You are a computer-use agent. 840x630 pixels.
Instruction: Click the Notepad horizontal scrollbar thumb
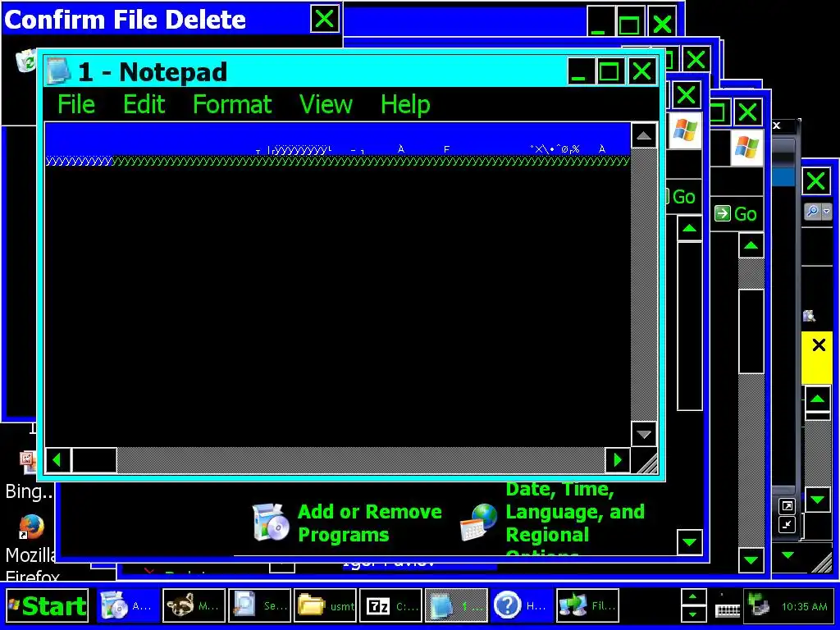(94, 460)
